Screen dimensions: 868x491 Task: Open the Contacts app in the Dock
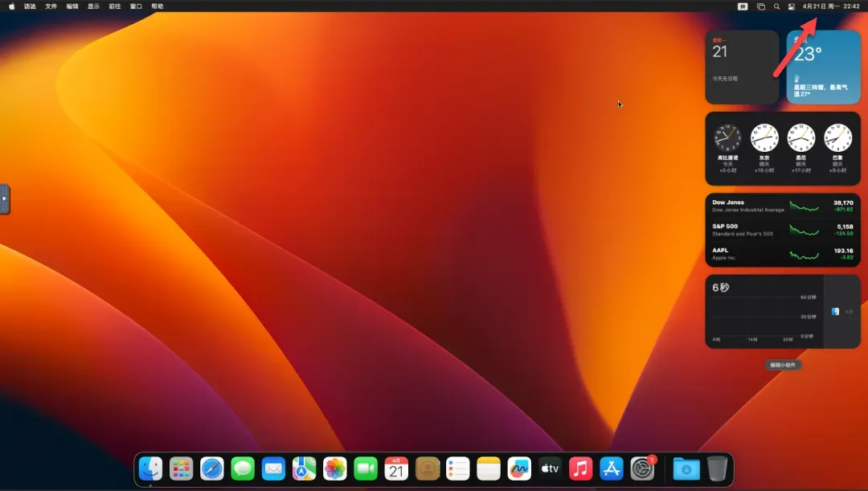pos(428,468)
